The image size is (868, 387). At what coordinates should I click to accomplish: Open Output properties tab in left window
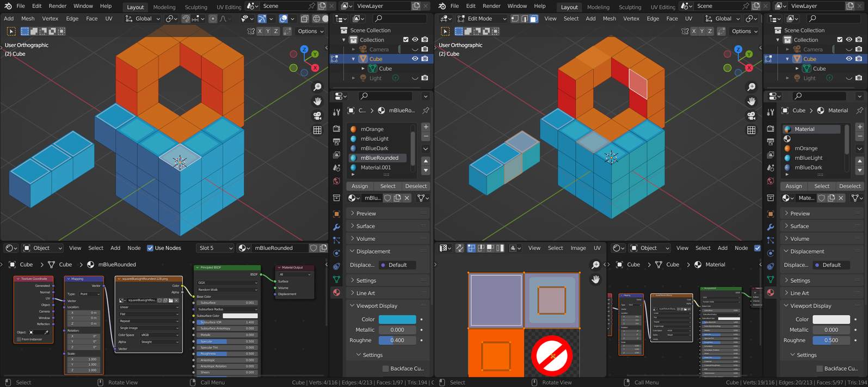click(336, 142)
